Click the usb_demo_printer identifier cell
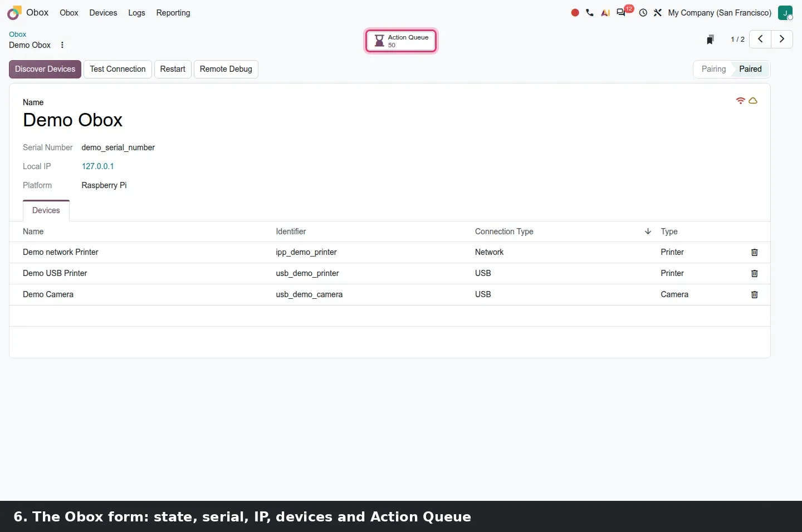 [307, 274]
